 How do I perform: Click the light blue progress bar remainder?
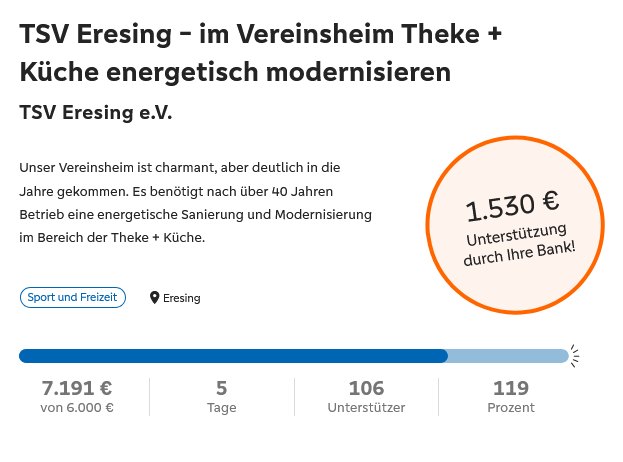point(507,356)
